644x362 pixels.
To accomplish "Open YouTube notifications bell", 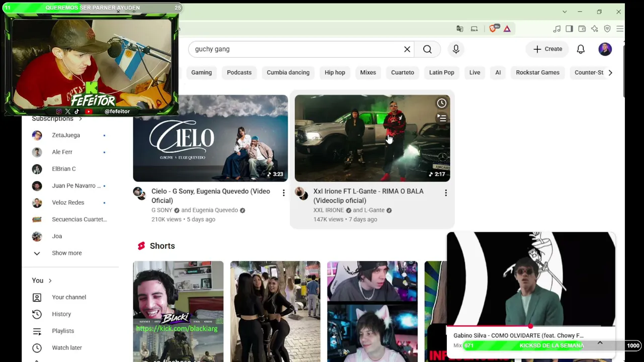I will [581, 49].
